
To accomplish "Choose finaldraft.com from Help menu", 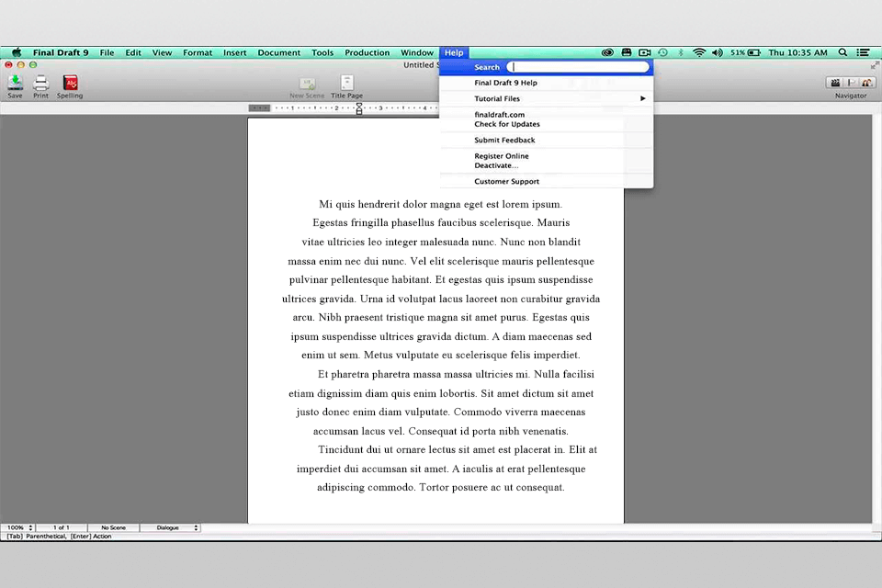I will (546, 114).
